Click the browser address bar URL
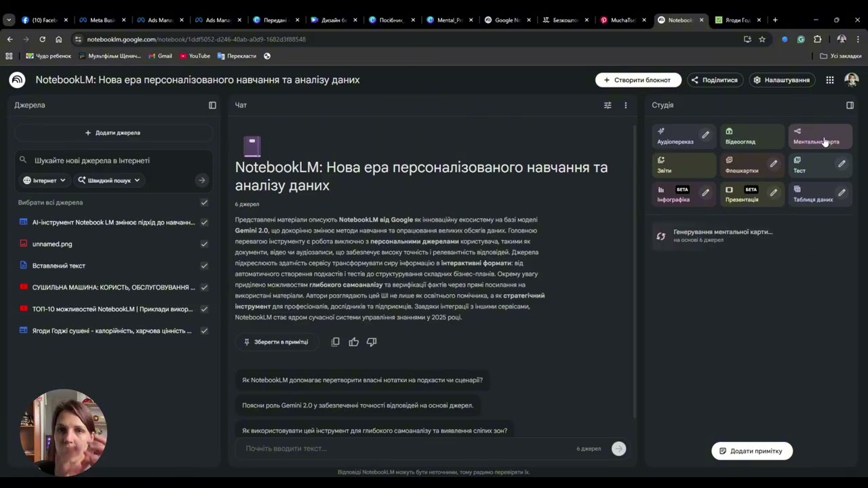This screenshot has height=488, width=868. pyautogui.click(x=197, y=39)
